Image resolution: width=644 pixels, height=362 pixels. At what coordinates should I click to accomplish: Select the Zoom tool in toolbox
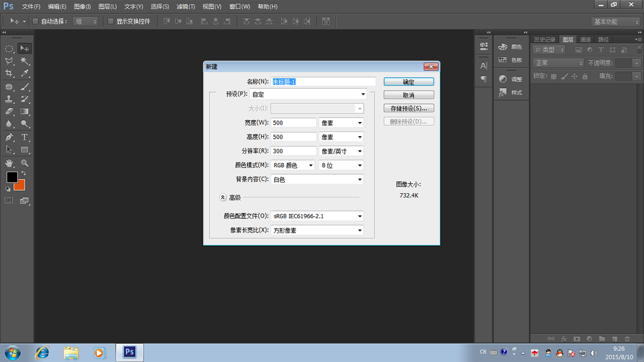pos(24,163)
